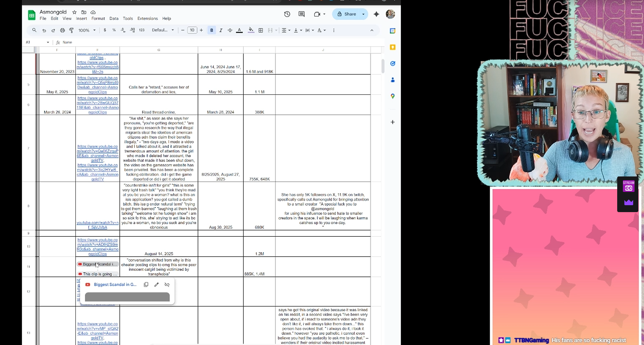Toggle bold formatting button
644x345 pixels.
tap(212, 30)
